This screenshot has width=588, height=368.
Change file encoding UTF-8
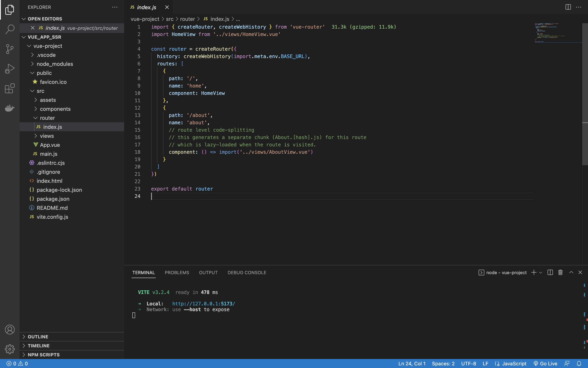pos(468,364)
